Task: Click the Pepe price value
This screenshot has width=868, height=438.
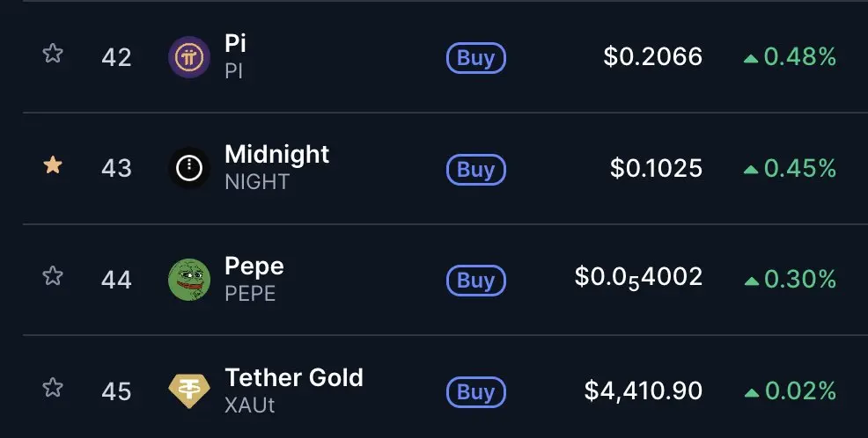Action: point(638,279)
